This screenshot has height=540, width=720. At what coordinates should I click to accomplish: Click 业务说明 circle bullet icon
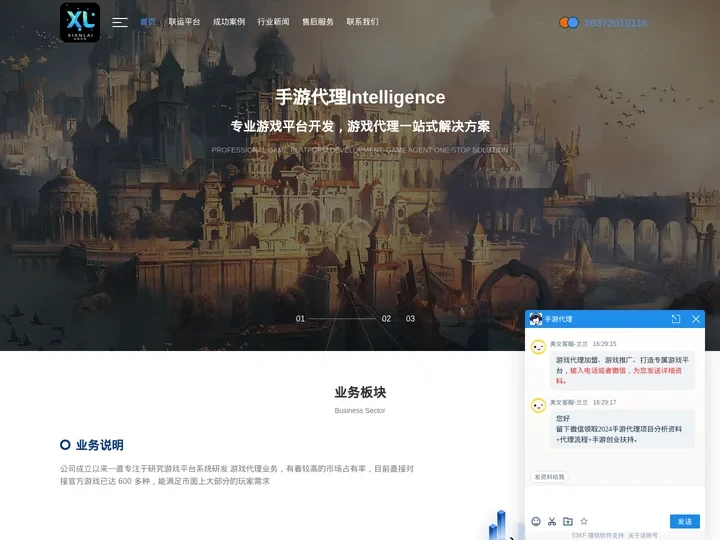pyautogui.click(x=65, y=444)
